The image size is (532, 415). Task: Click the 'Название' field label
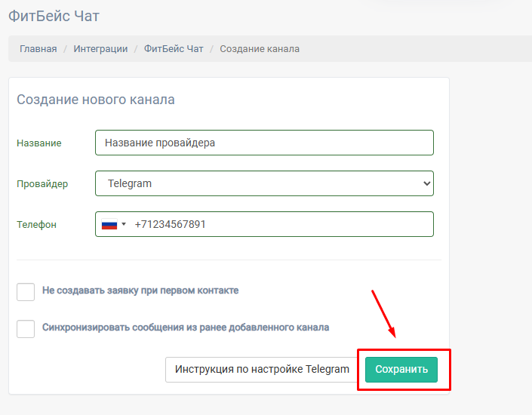click(x=39, y=143)
